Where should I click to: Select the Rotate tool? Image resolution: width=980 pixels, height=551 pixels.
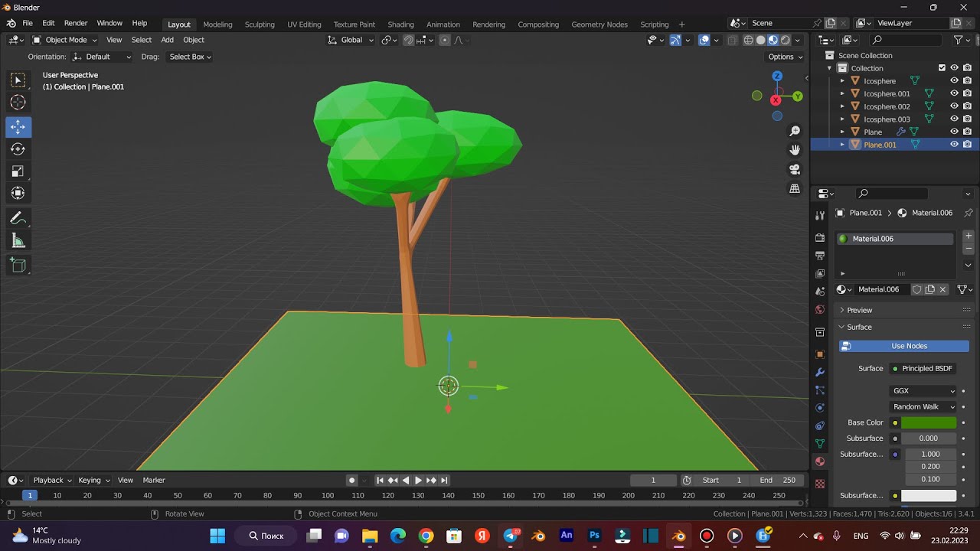(x=18, y=149)
